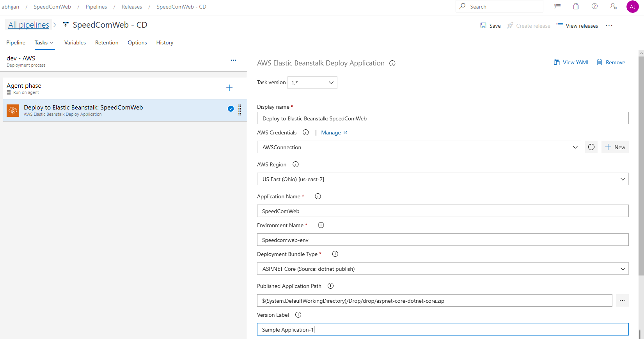Click the refresh AWS Credentials icon
Viewport: 644px width, 339px height.
[x=591, y=147]
